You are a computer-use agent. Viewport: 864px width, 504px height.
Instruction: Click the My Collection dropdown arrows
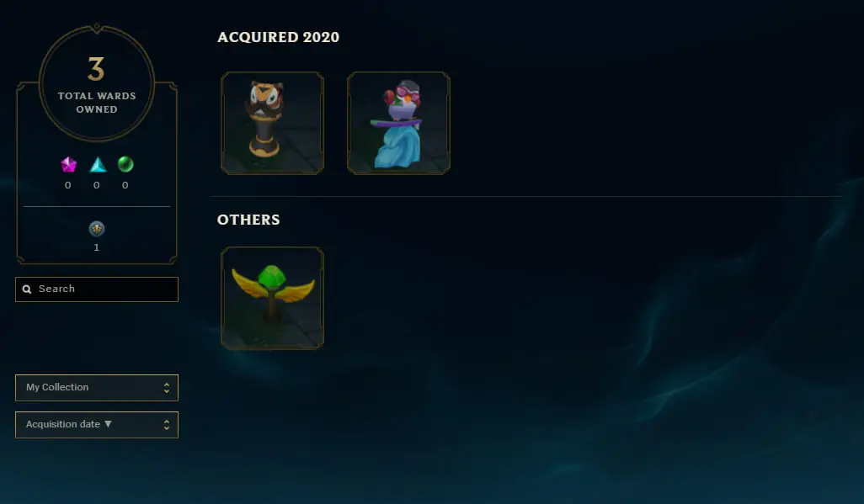coord(167,388)
